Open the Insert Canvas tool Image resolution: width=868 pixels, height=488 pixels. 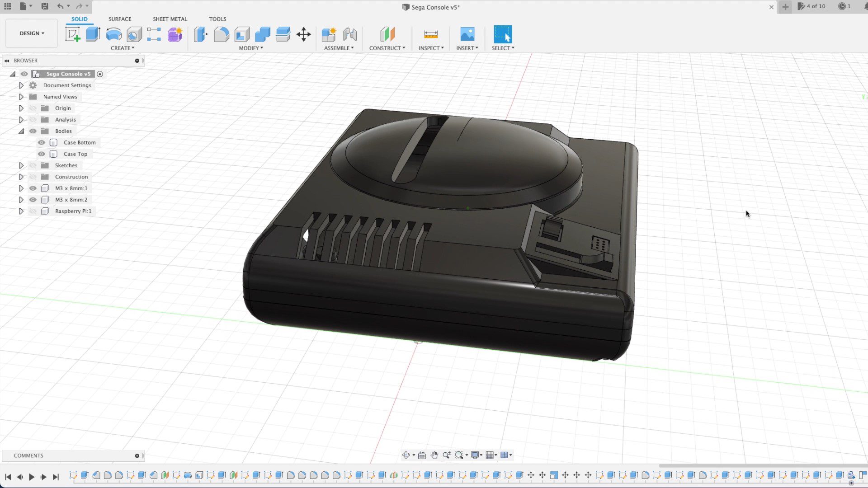click(x=467, y=34)
